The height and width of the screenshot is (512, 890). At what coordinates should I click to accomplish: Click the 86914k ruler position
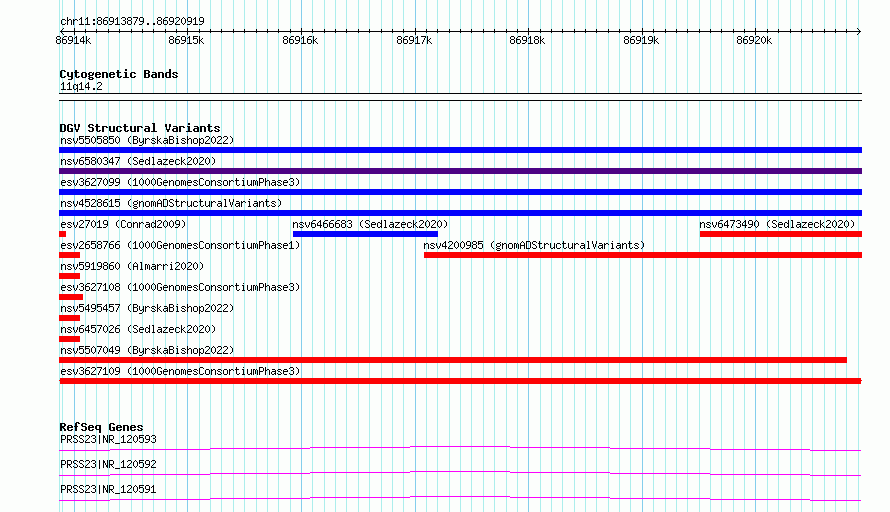[73, 40]
